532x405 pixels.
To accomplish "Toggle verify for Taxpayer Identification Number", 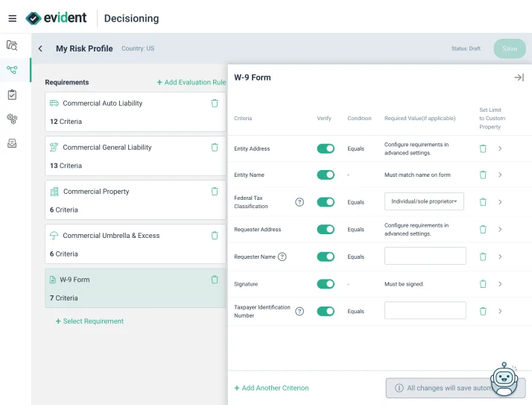I will [326, 311].
